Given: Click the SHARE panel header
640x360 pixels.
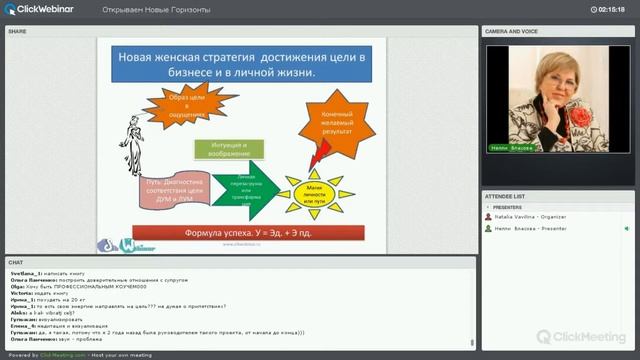Looking at the screenshot, I should click(x=241, y=31).
